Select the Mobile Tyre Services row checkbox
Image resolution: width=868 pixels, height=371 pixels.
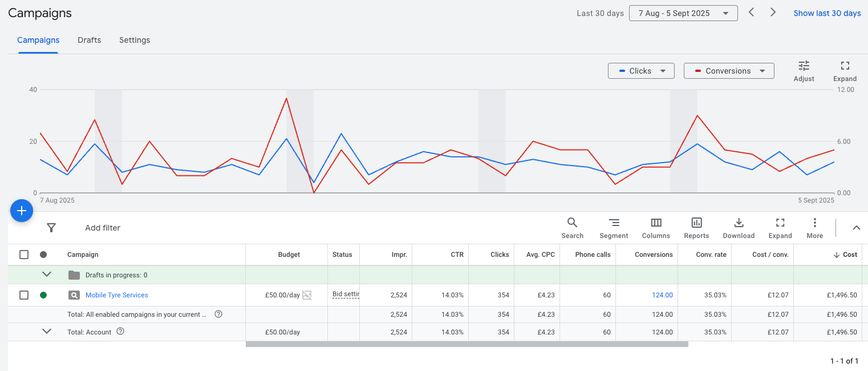(24, 295)
